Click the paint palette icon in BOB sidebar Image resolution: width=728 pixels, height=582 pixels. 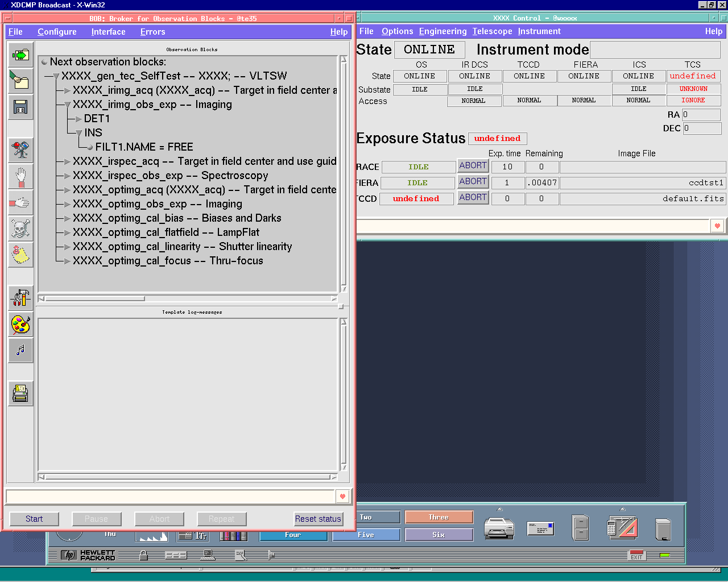(20, 324)
